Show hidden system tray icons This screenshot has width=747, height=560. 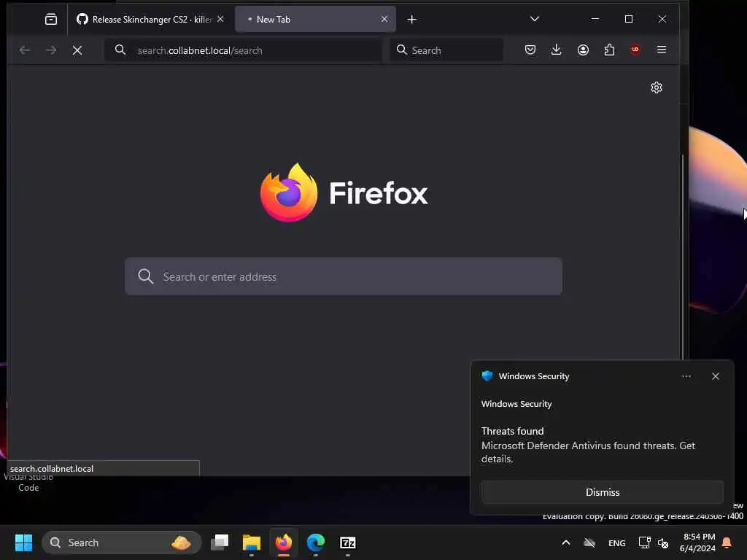(x=566, y=542)
